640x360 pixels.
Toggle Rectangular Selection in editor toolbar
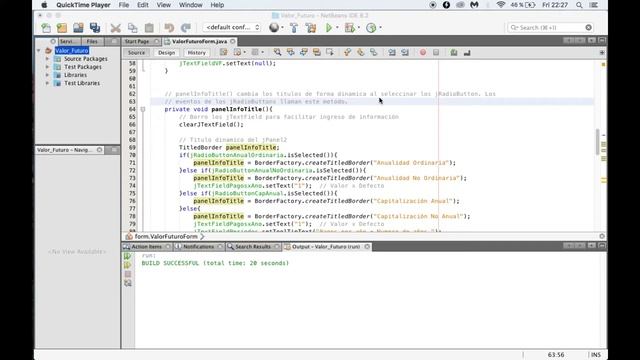coord(330,52)
